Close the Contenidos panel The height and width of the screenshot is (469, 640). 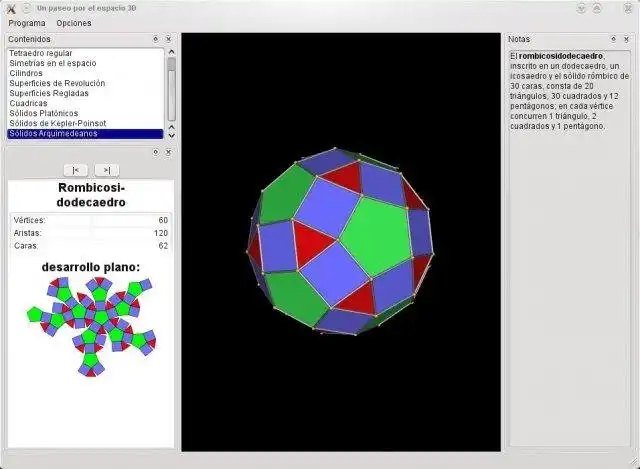click(168, 39)
